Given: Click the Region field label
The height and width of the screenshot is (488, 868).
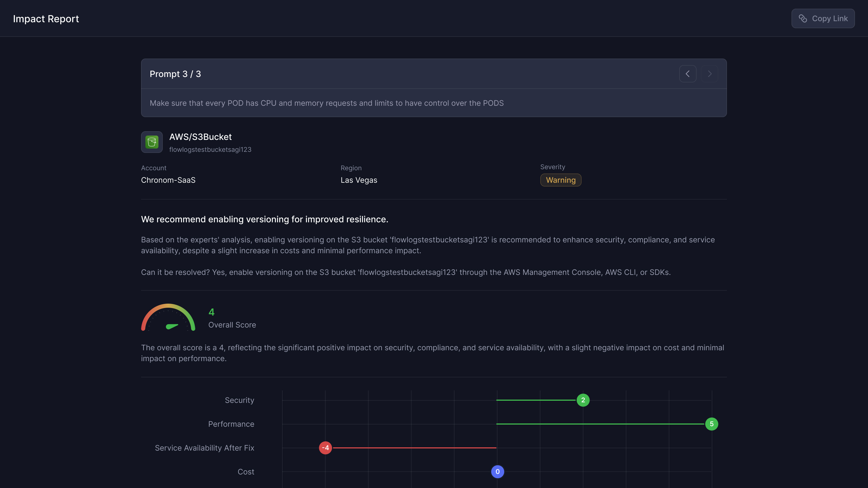Looking at the screenshot, I should click(351, 168).
